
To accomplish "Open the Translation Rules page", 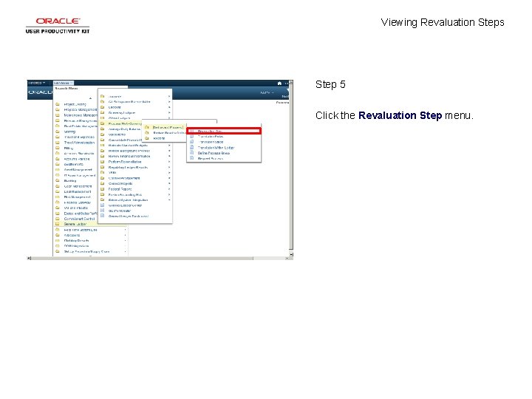I will point(211,137).
